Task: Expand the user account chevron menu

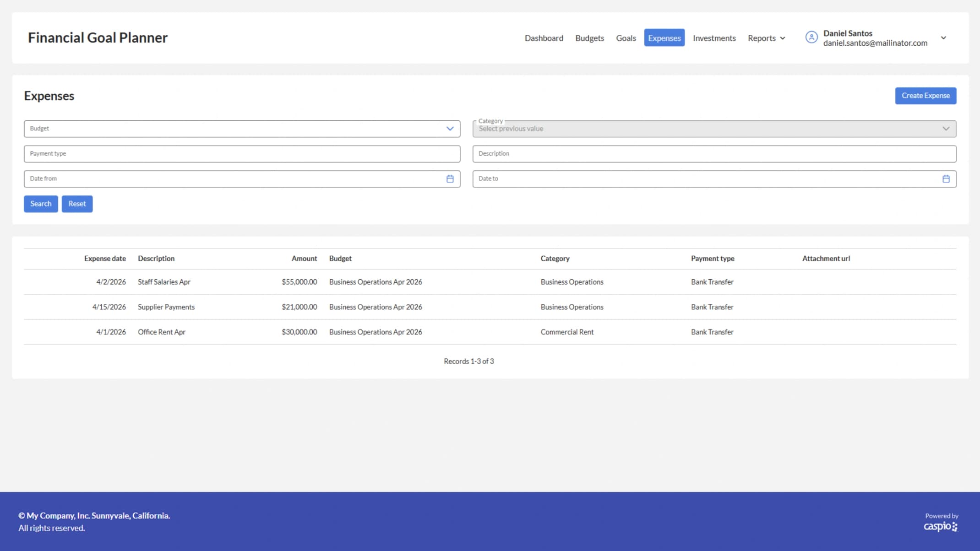Action: click(943, 38)
